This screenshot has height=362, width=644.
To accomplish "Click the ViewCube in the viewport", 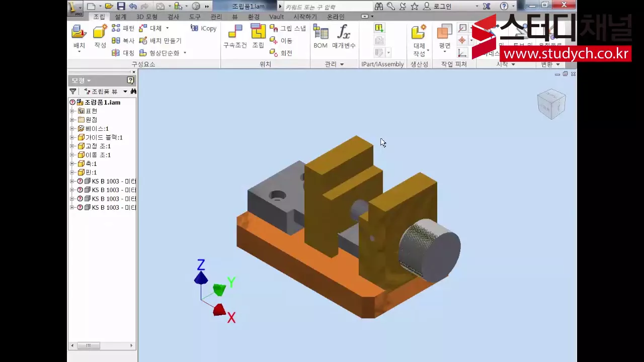I will click(x=551, y=104).
